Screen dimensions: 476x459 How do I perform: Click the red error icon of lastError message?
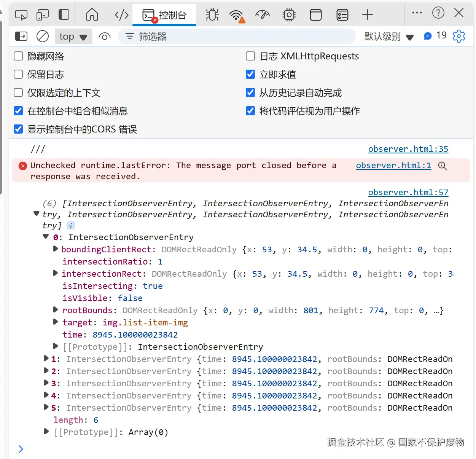coord(23,166)
